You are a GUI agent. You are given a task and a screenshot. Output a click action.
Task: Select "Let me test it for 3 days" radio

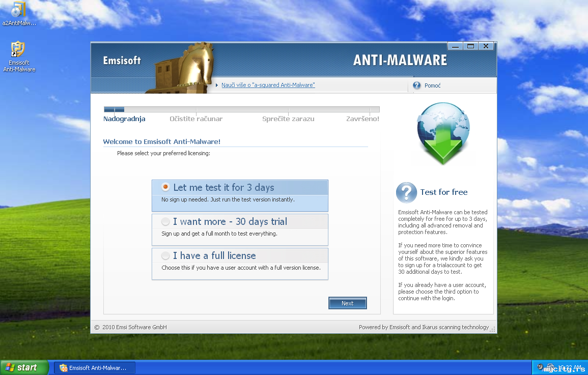pos(165,187)
